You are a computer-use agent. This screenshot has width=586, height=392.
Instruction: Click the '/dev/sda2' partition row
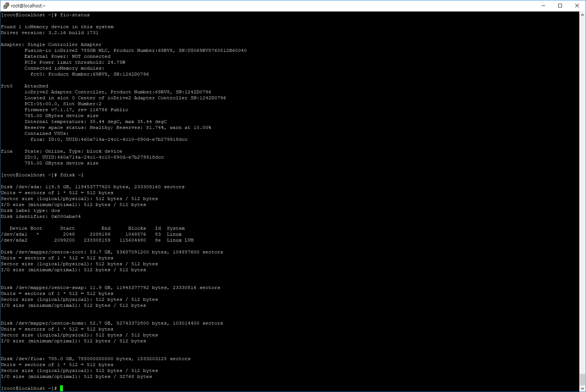pyautogui.click(x=97, y=240)
